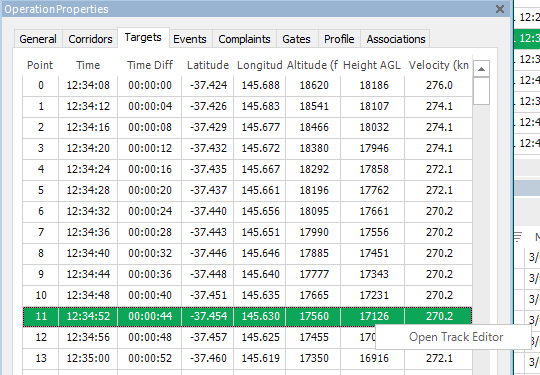Click longitude cell 145.683

[x=260, y=106]
